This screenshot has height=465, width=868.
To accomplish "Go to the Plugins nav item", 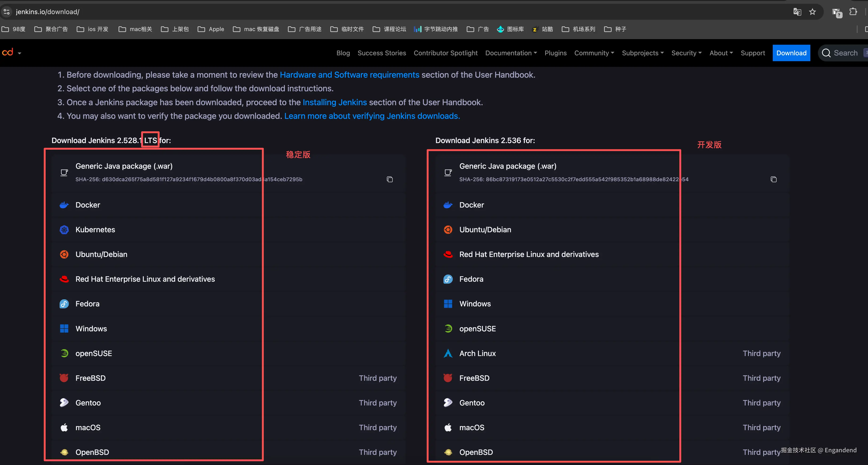I will 555,53.
